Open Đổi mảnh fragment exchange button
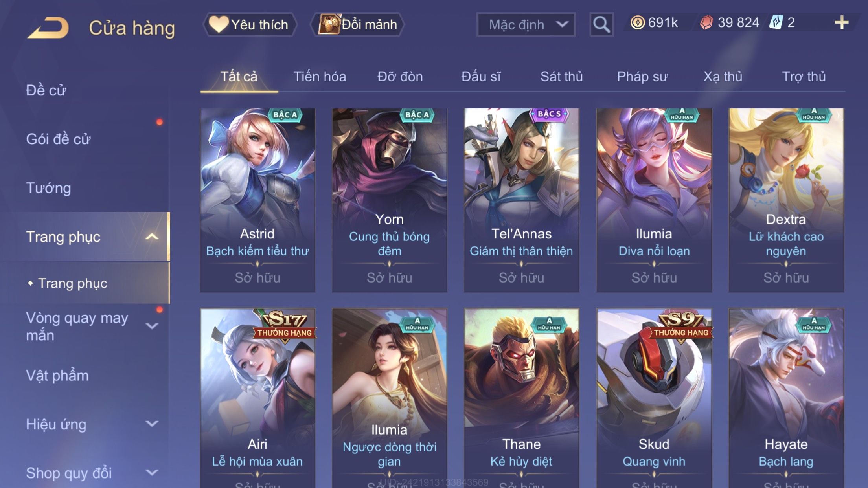The image size is (868, 488). (x=357, y=24)
